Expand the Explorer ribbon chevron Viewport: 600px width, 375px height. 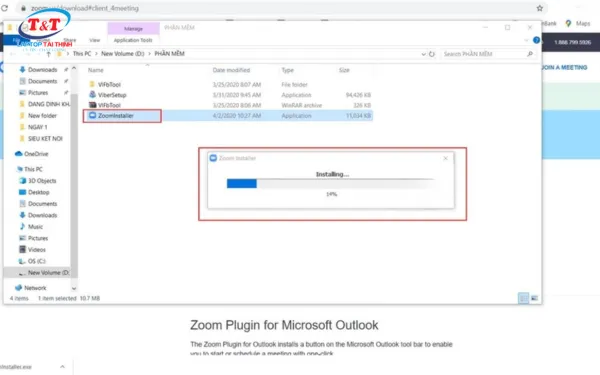[x=526, y=40]
